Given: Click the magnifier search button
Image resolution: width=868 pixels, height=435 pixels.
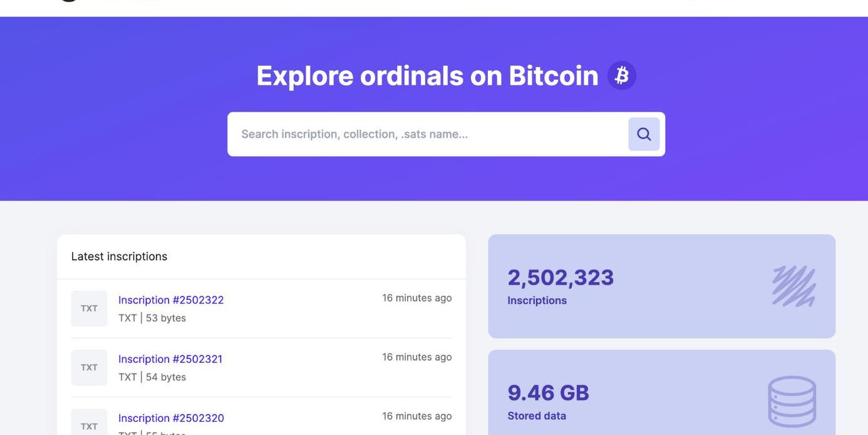Looking at the screenshot, I should [644, 134].
